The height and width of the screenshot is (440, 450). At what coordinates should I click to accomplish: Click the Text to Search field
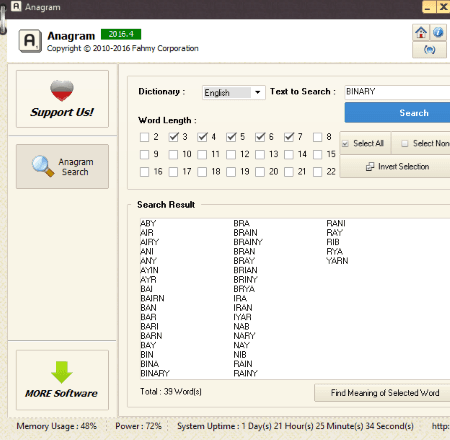point(397,92)
